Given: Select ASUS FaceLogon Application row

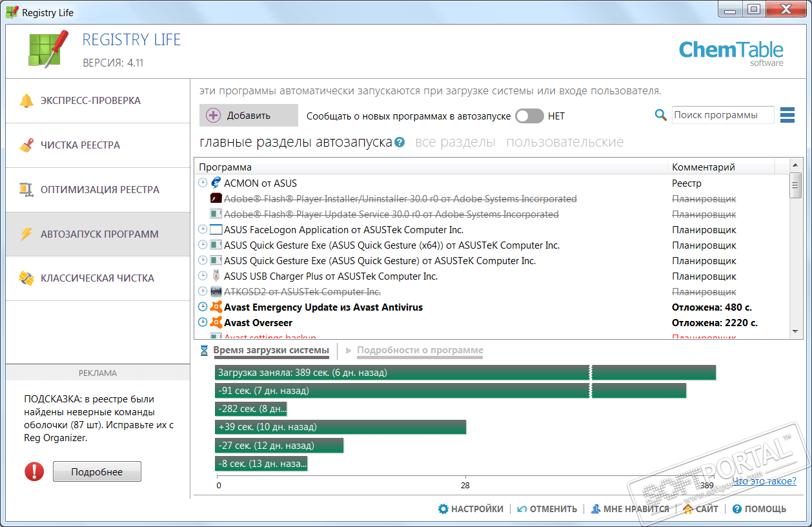Looking at the screenshot, I should pos(492,230).
